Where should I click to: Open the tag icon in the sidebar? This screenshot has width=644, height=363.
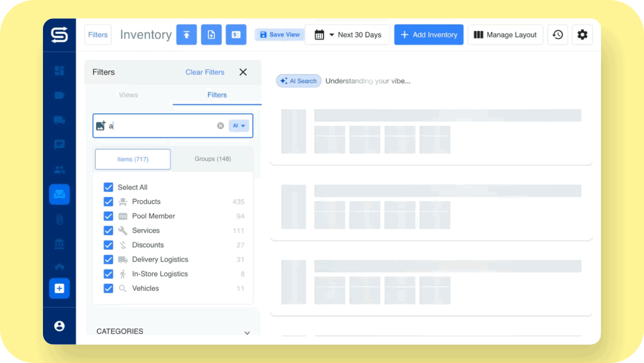pyautogui.click(x=59, y=95)
